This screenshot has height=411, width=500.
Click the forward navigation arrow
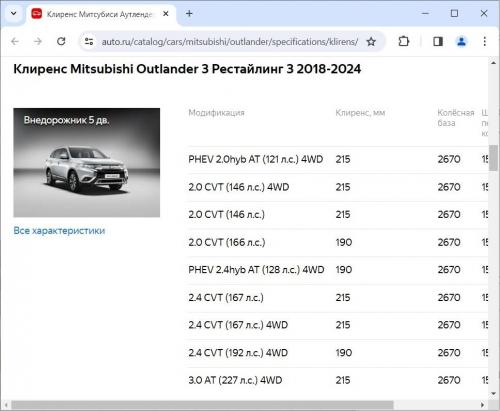click(x=38, y=41)
